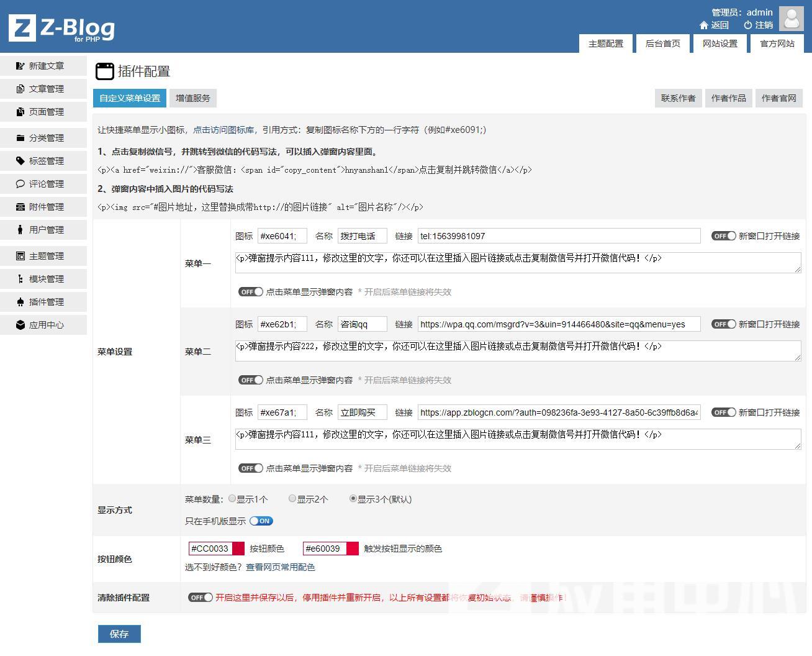Click the red #CC0033 button color swatch

(x=238, y=549)
